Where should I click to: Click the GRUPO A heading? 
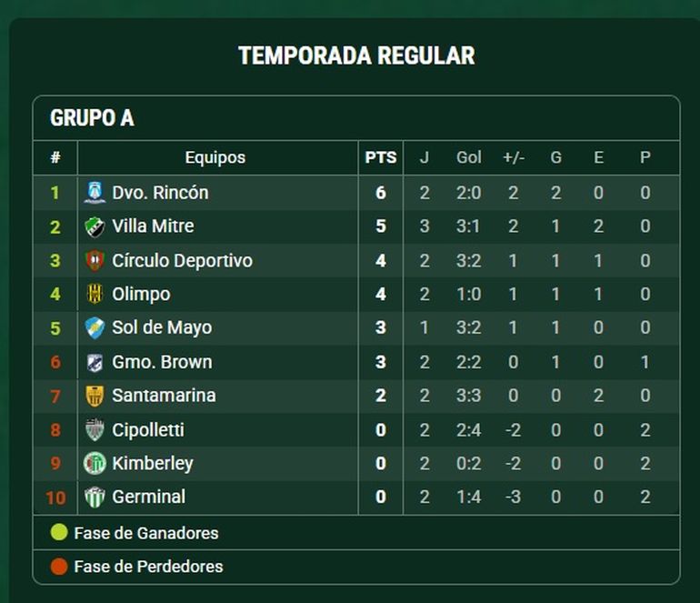92,118
